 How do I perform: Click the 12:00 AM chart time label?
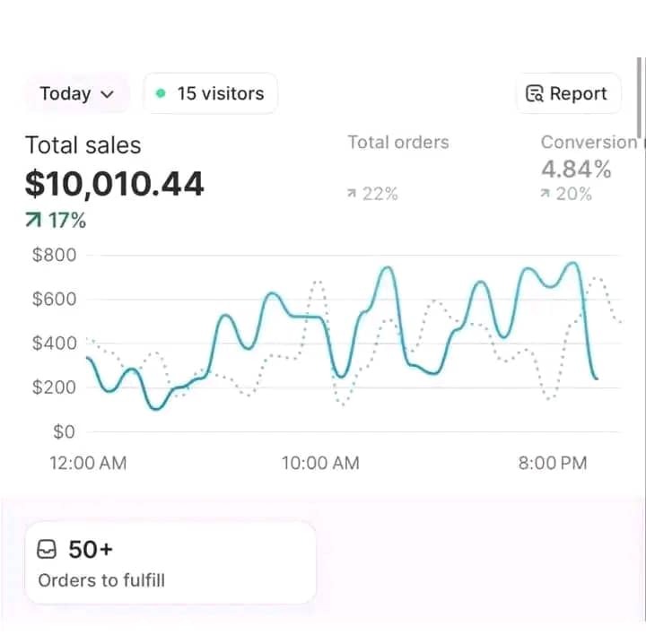tap(87, 463)
